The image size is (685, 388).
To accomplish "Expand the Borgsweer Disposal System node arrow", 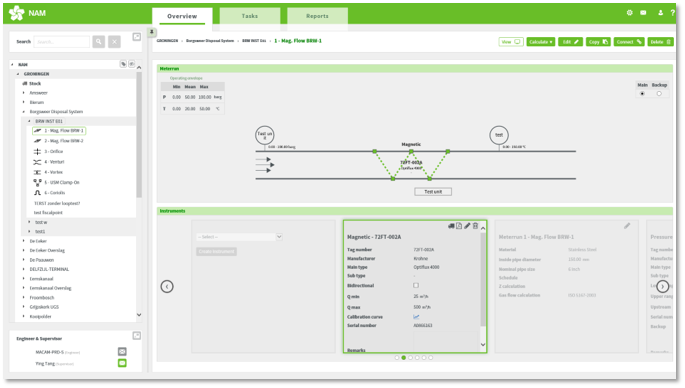I will point(24,111).
